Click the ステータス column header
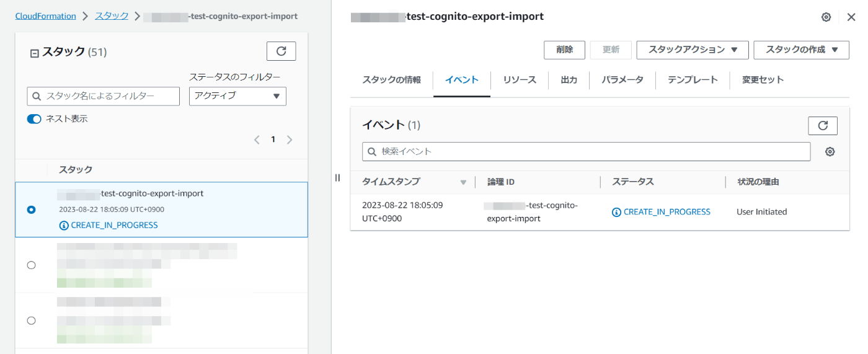Image resolution: width=868 pixels, height=354 pixels. click(x=633, y=182)
